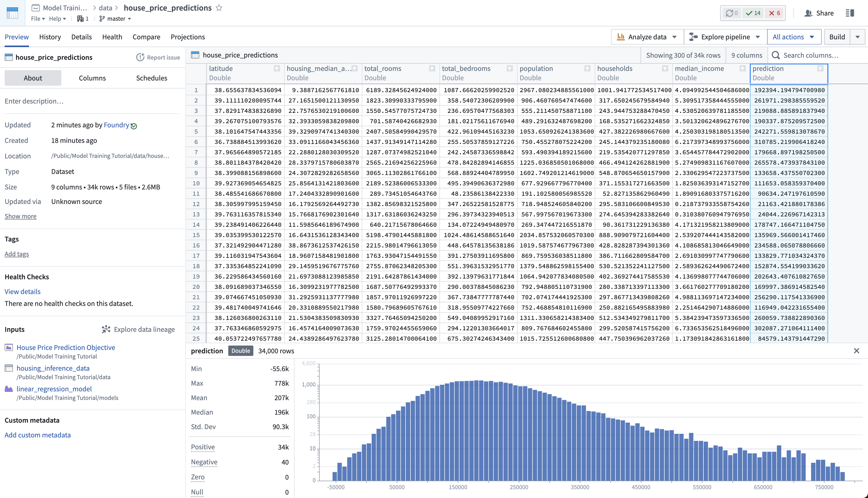Click the Share button

pyautogui.click(x=819, y=13)
